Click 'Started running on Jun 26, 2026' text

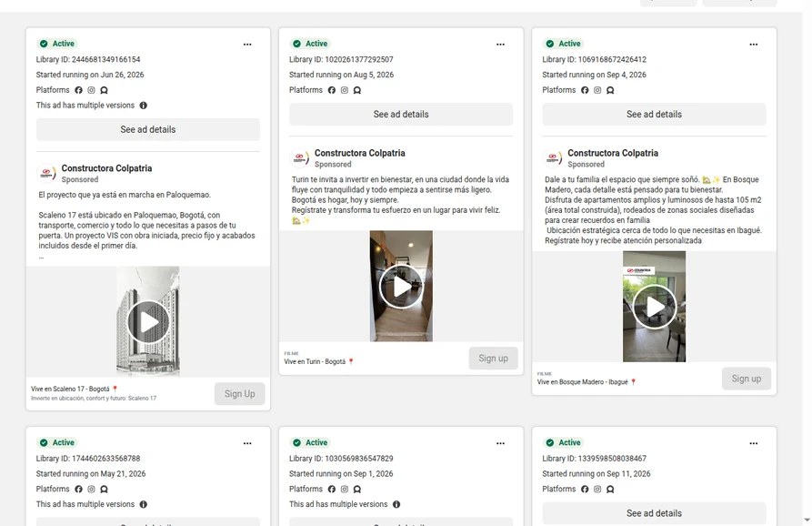pyautogui.click(x=90, y=75)
